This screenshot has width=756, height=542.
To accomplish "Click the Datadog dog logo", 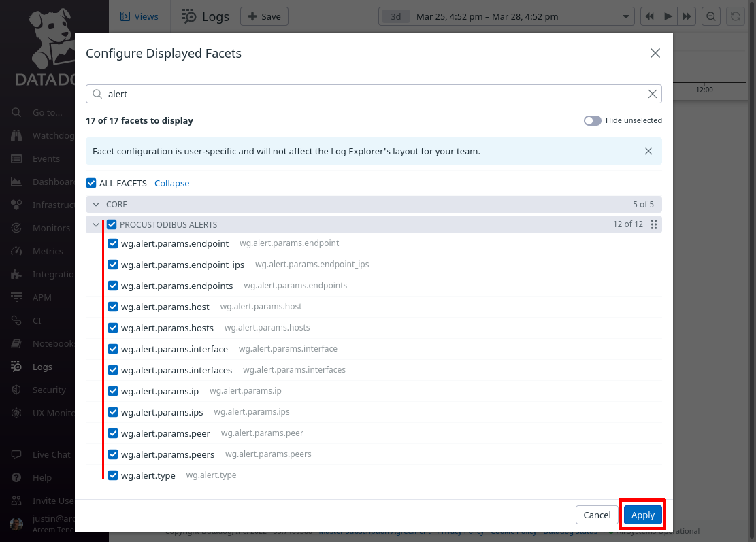I will pos(50,39).
